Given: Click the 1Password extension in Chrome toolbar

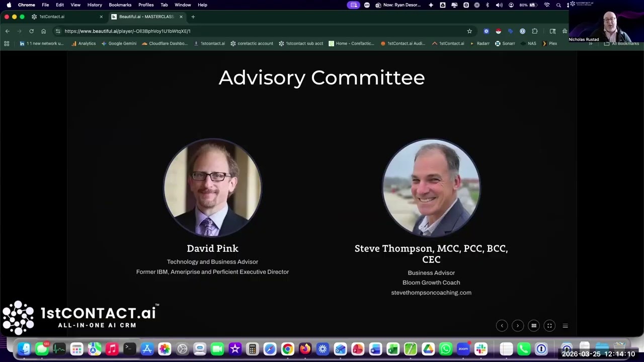Looking at the screenshot, I should pos(522,31).
